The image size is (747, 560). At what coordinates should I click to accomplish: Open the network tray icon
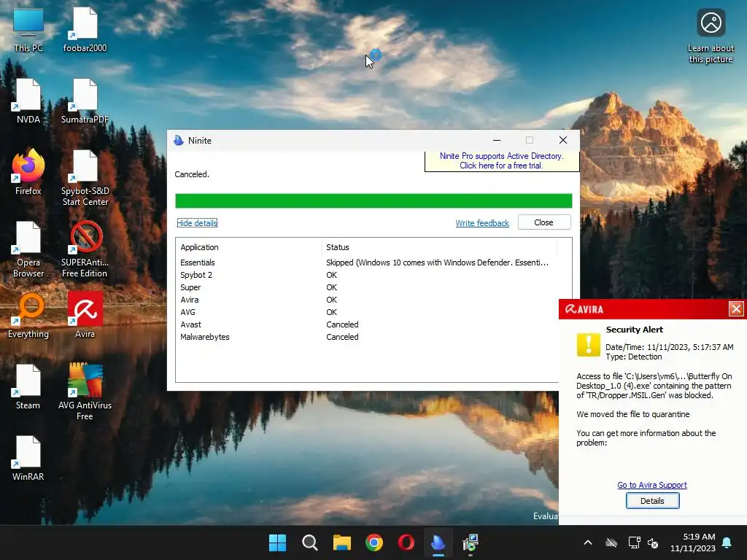[634, 542]
